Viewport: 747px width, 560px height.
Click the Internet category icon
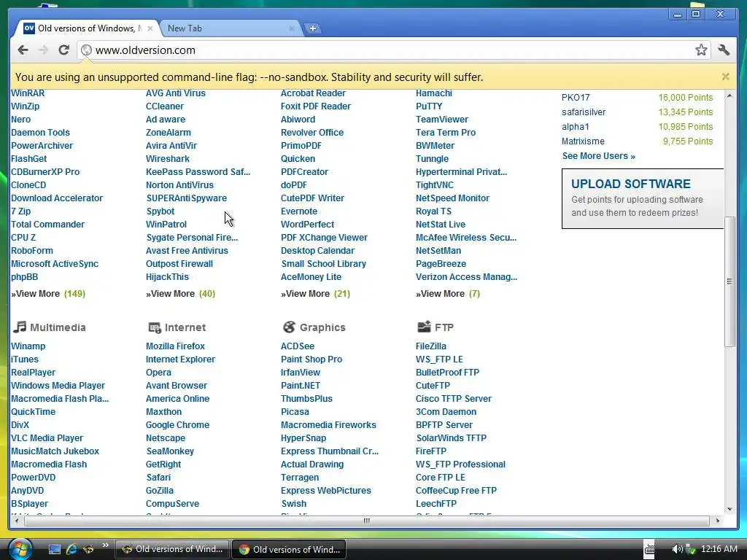155,327
